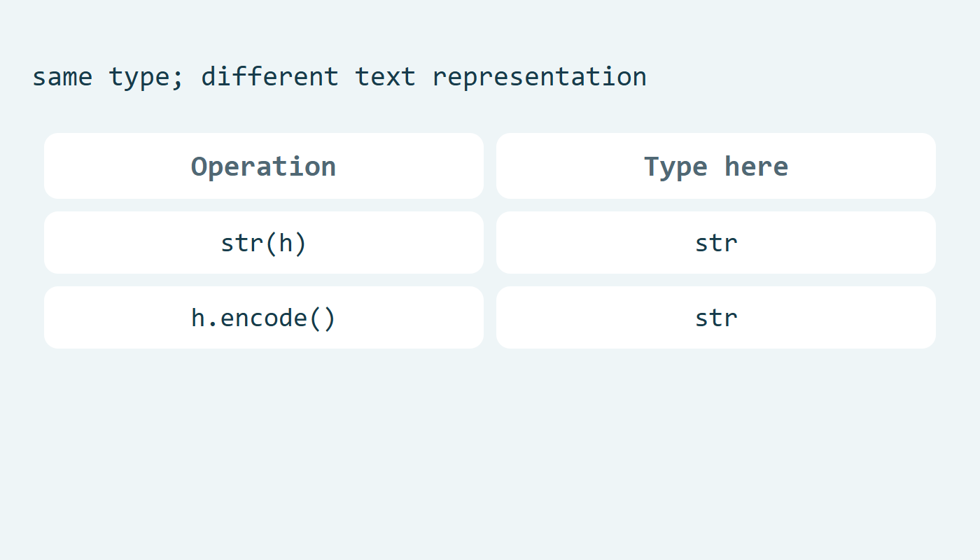Click the Type here column header
The height and width of the screenshot is (560, 980).
[716, 166]
